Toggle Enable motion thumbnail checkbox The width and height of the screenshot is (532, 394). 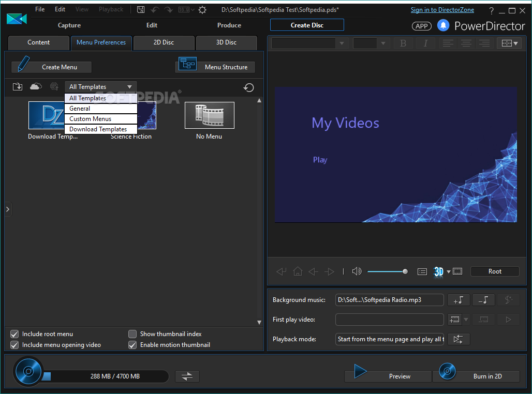(132, 345)
